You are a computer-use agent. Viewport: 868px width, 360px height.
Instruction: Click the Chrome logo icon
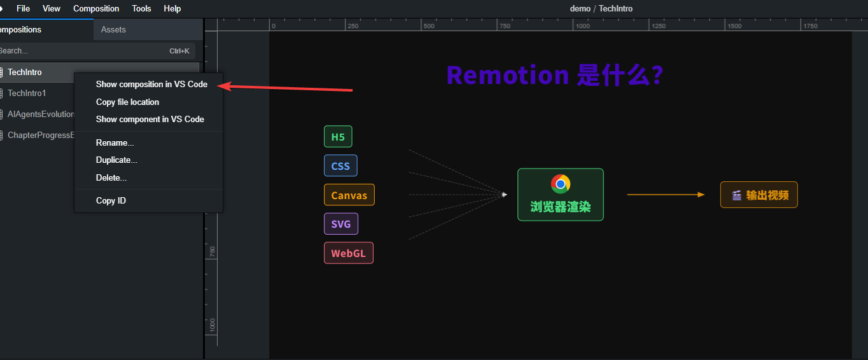[x=561, y=184]
